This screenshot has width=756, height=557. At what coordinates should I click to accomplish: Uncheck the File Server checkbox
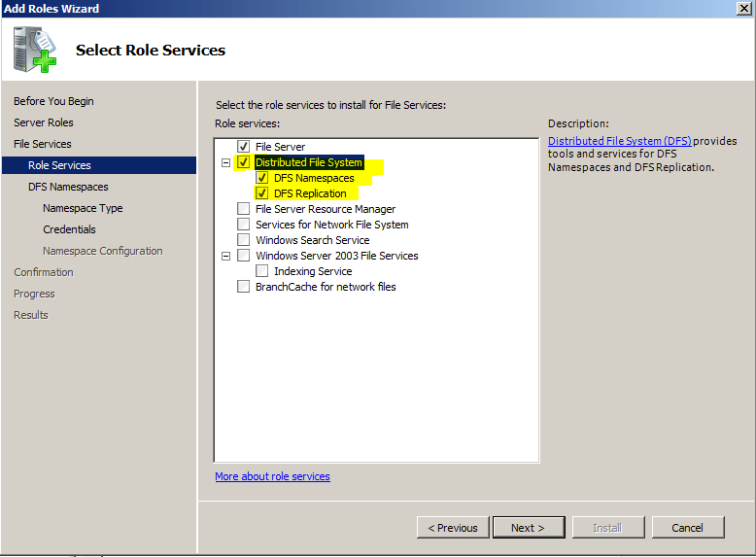pos(244,146)
